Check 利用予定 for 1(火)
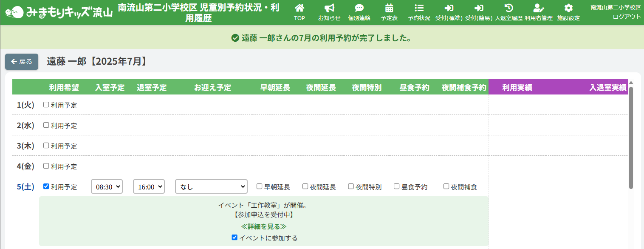This screenshot has width=644, height=249. tap(46, 105)
